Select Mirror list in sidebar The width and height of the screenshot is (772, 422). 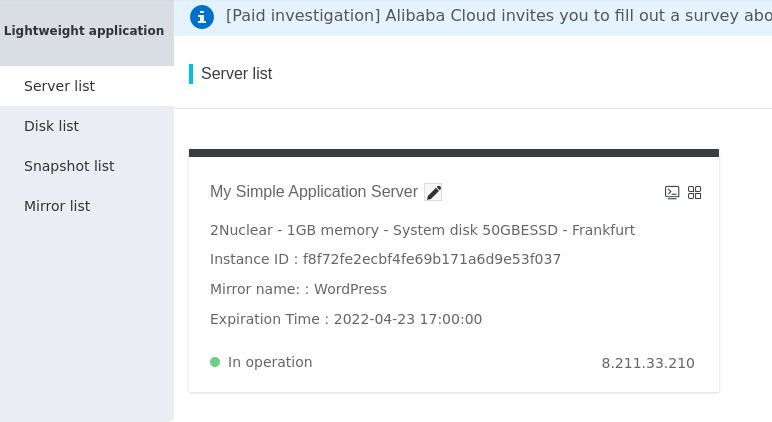(57, 206)
